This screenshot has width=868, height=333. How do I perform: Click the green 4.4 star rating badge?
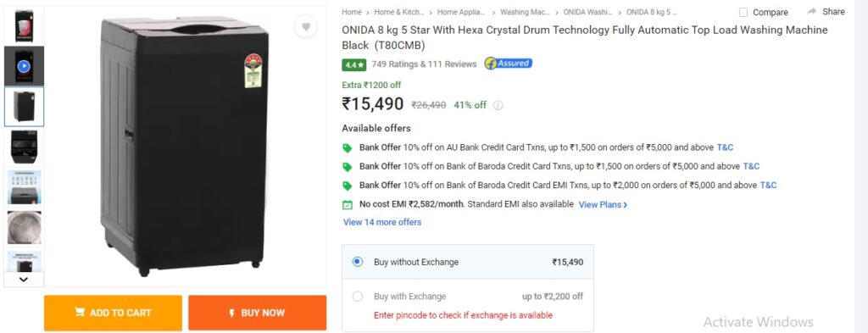[x=353, y=64]
